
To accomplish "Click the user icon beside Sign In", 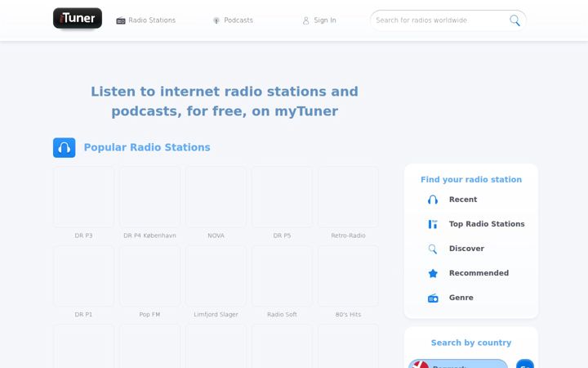I will 306,20.
